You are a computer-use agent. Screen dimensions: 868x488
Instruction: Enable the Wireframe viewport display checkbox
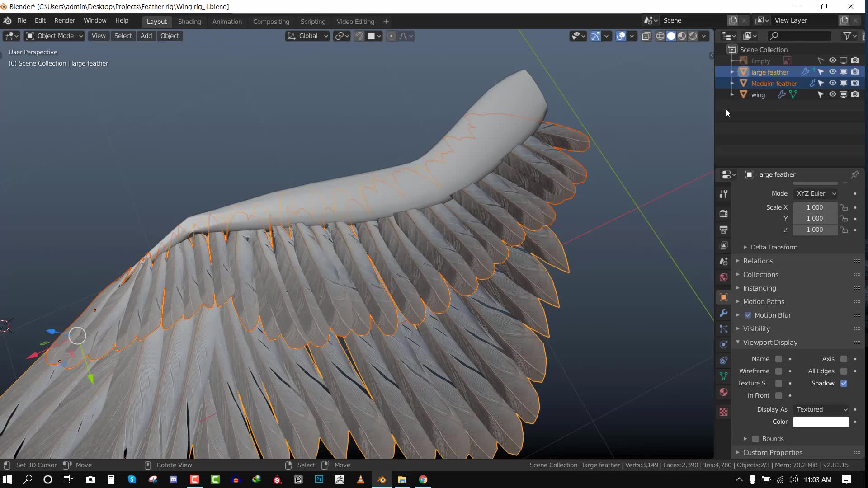[779, 371]
